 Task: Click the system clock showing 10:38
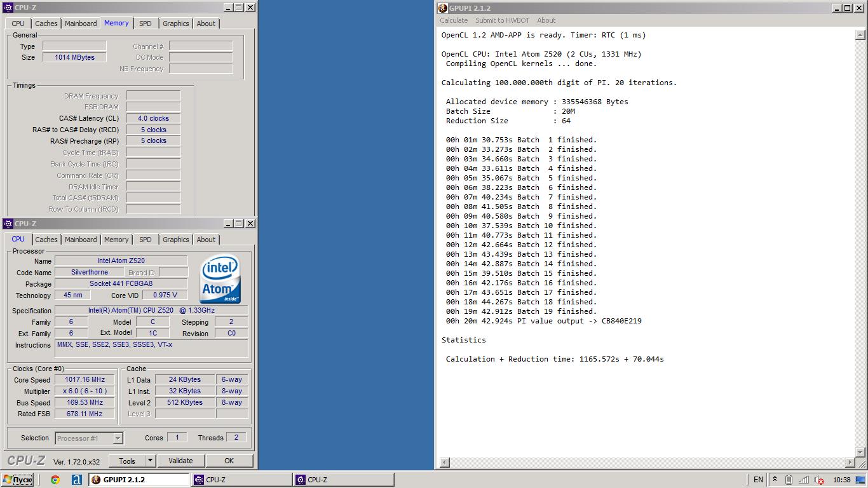841,480
